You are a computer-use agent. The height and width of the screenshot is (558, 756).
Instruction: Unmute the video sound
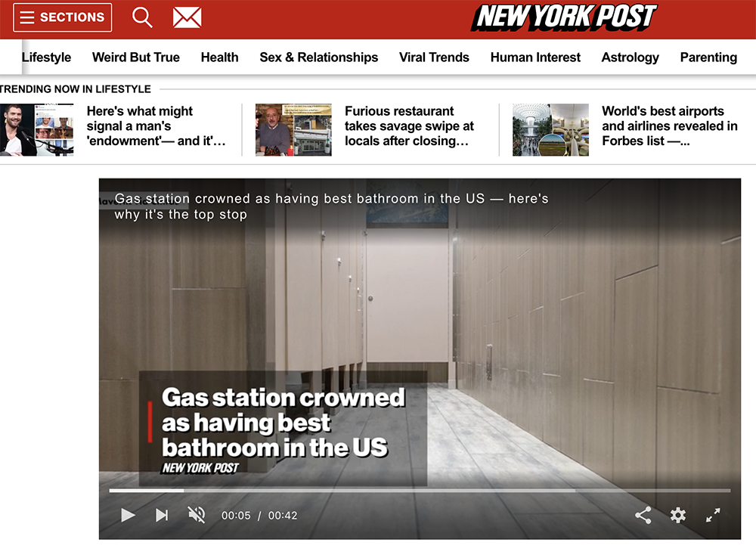coord(197,515)
